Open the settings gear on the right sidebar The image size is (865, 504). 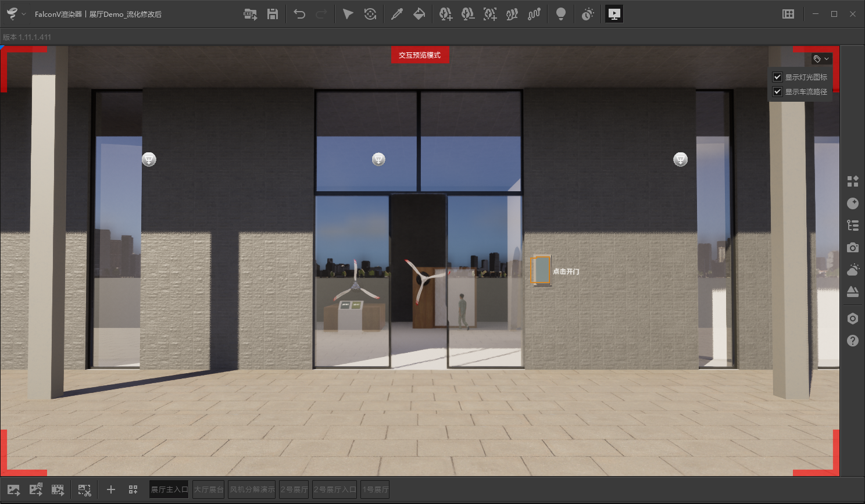point(852,318)
